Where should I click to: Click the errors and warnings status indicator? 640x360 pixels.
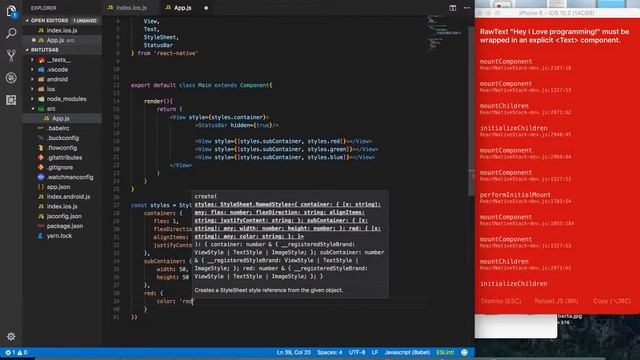(x=16, y=352)
